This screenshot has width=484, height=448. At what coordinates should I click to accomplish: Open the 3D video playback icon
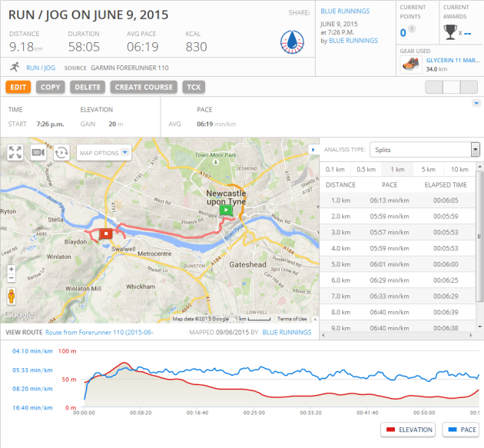[x=38, y=152]
